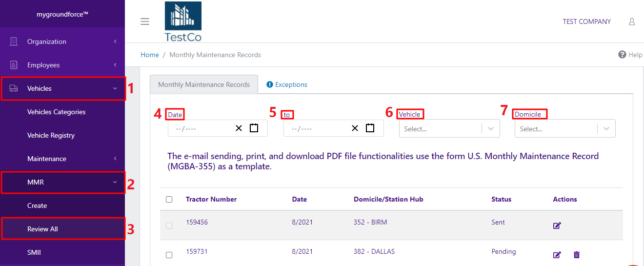Click the Sent status cell
The width and height of the screenshot is (644, 266).
(x=498, y=222)
